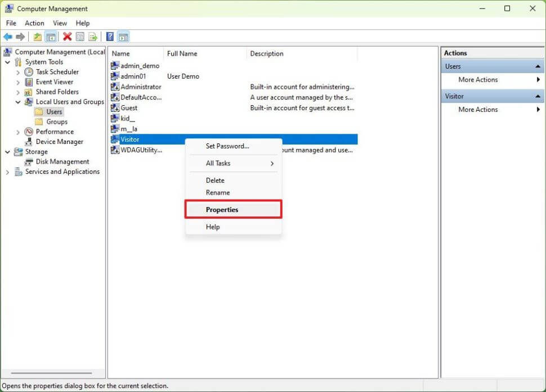Image resolution: width=546 pixels, height=392 pixels.
Task: Collapse the Users section in Actions pane
Action: 538,66
